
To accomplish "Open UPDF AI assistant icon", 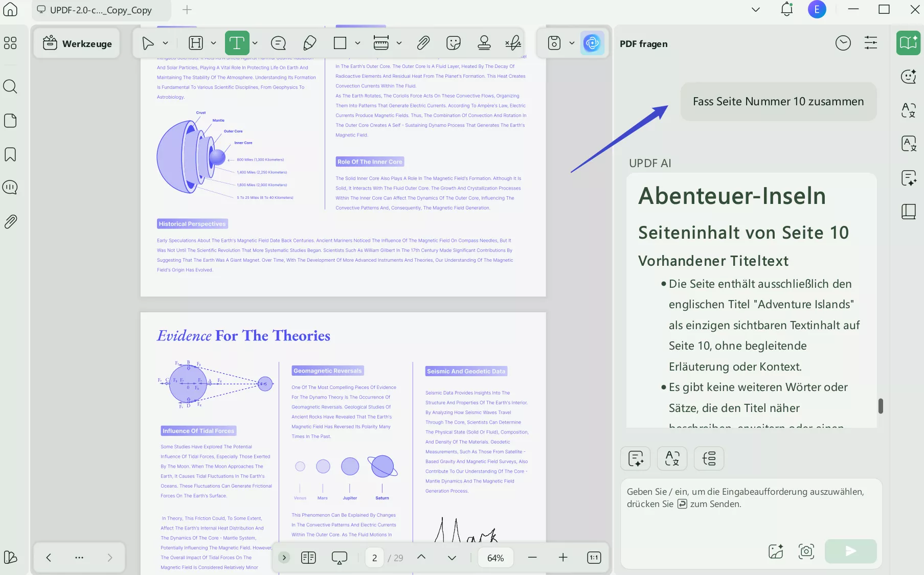I will (592, 43).
